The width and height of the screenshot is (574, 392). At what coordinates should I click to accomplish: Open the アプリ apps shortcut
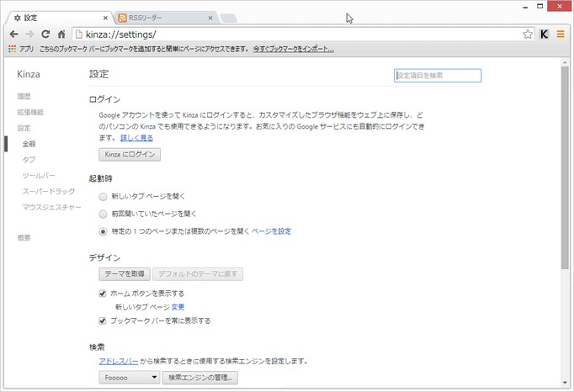pos(21,49)
